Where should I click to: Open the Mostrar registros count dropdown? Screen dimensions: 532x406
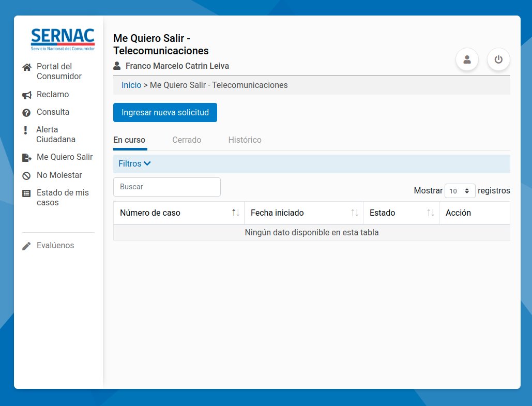click(x=460, y=191)
